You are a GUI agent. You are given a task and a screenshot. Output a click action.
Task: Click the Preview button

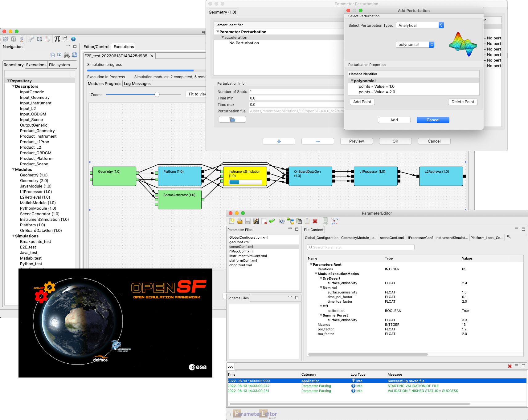tap(356, 141)
